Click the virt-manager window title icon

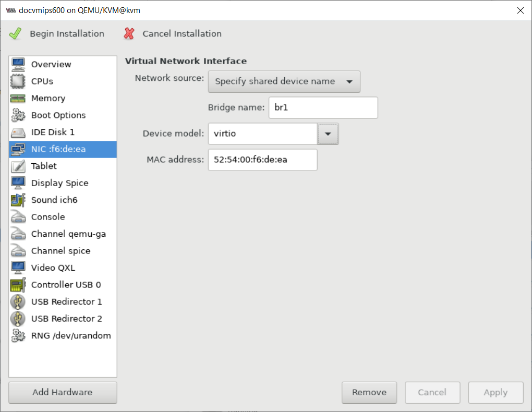pos(11,10)
